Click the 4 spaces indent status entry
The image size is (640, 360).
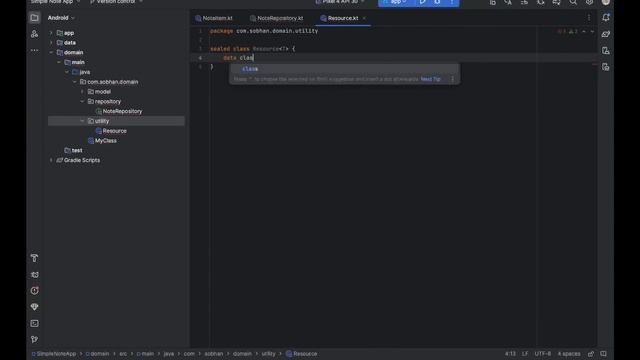569,354
